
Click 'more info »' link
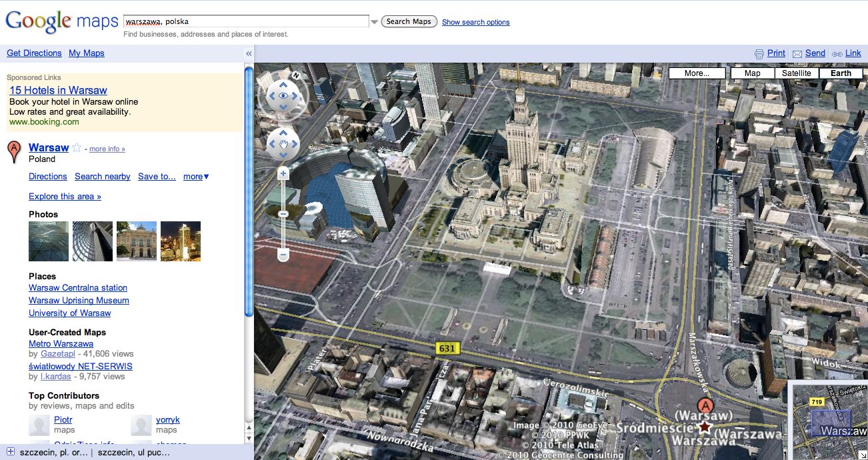(x=107, y=149)
